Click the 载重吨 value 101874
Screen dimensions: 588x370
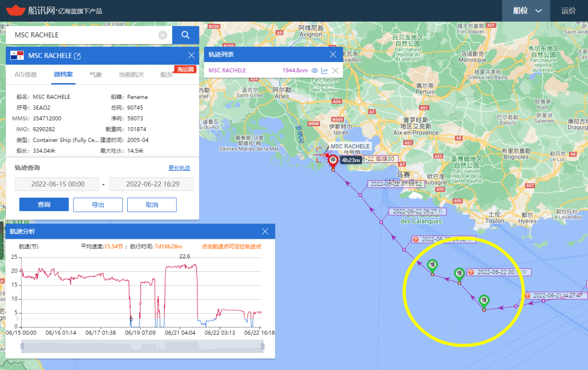pos(137,129)
